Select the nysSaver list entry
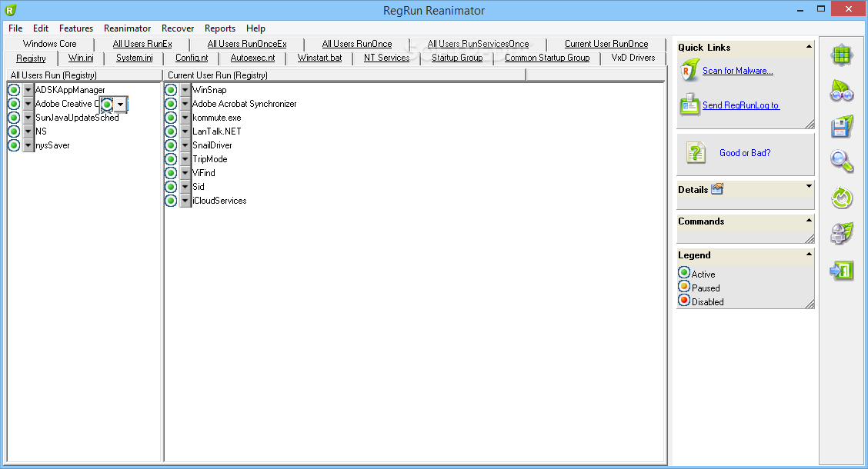This screenshot has height=469, width=868. [x=52, y=145]
